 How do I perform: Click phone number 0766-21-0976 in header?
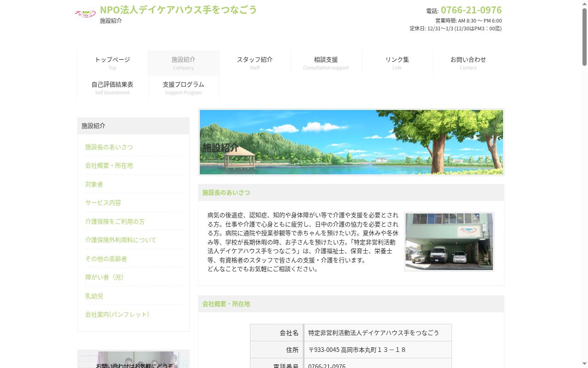click(x=471, y=10)
